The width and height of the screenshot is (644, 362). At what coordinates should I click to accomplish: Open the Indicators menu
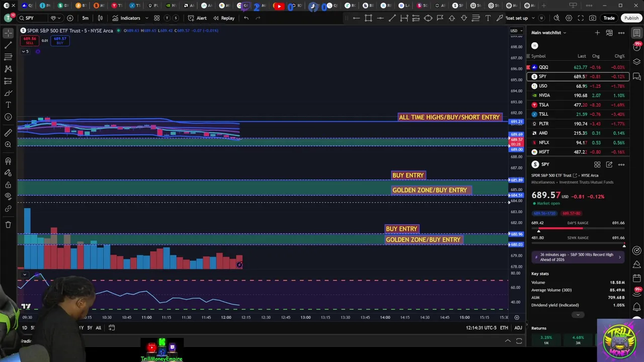pos(126,18)
